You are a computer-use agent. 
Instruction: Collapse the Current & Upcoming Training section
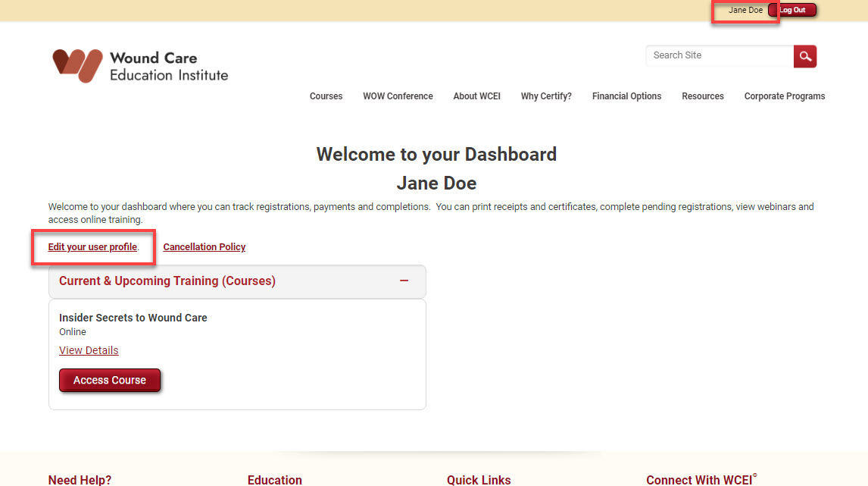[x=404, y=280]
